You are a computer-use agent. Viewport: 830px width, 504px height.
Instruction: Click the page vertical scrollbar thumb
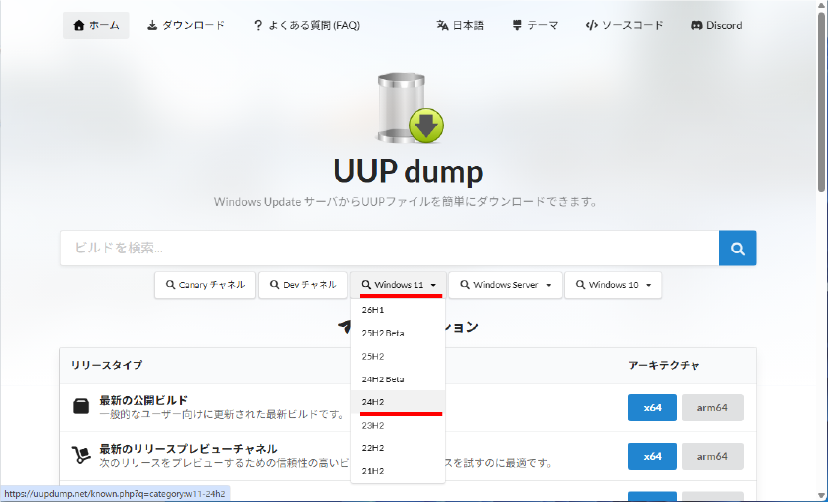(821, 102)
